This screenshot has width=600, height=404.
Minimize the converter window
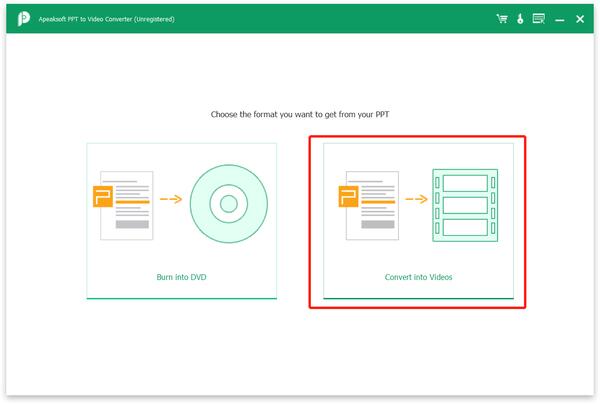(x=559, y=20)
